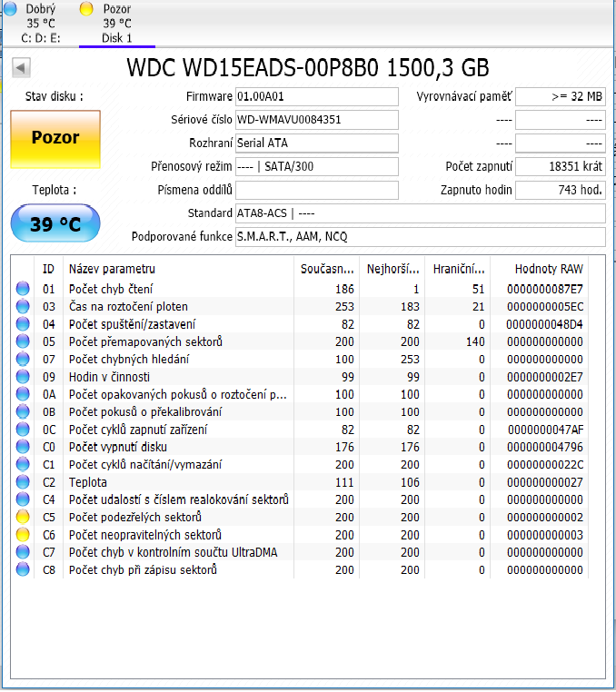The height and width of the screenshot is (692, 616).
Task: Click threshold value 140 in row 05
Action: point(475,341)
